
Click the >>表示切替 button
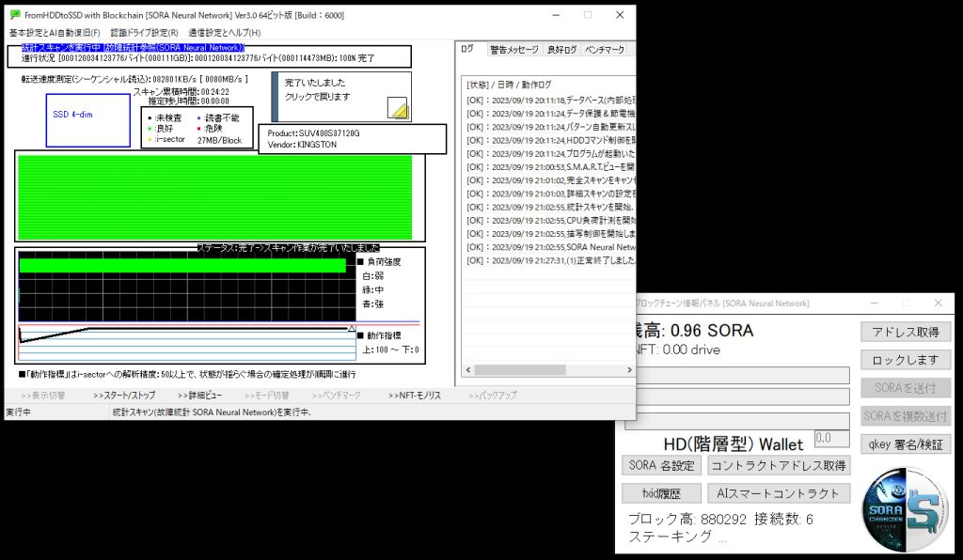pyautogui.click(x=43, y=396)
